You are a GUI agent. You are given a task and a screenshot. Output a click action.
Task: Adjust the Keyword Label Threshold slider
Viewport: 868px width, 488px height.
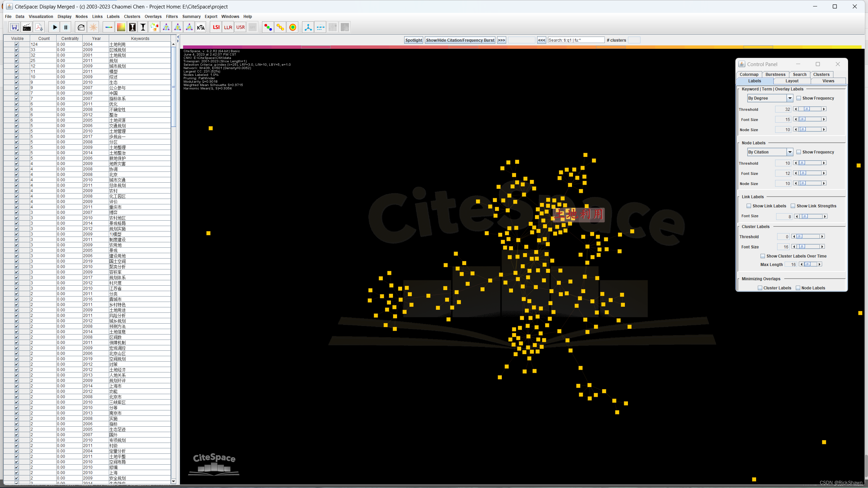[x=807, y=109]
